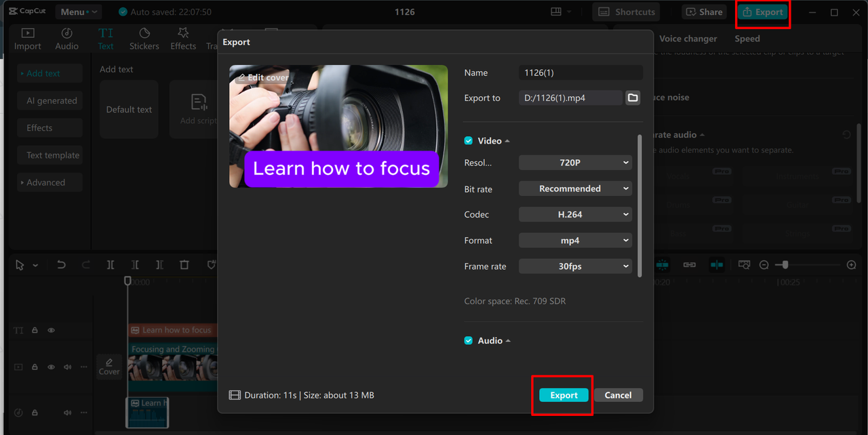Lock the text track with lock icon

click(x=35, y=330)
